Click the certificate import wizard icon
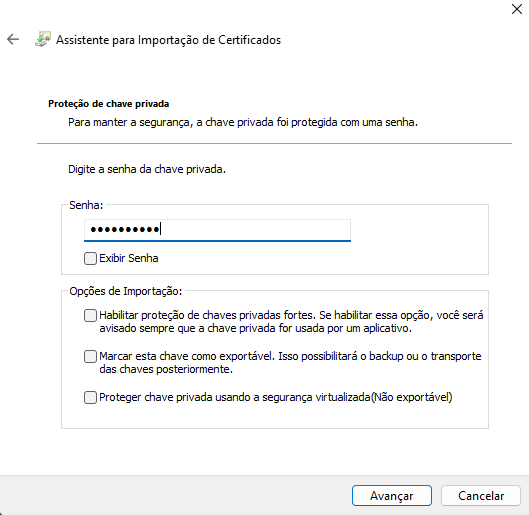The height and width of the screenshot is (515, 529). coord(43,39)
